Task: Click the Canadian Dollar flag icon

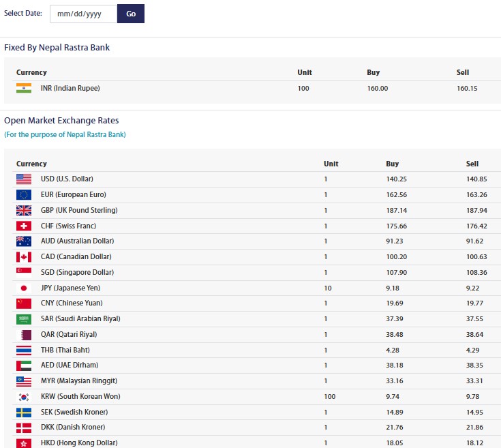Action: [24, 257]
